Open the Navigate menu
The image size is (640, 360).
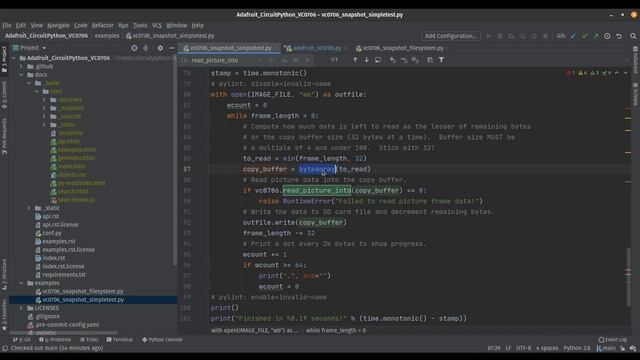(58, 25)
